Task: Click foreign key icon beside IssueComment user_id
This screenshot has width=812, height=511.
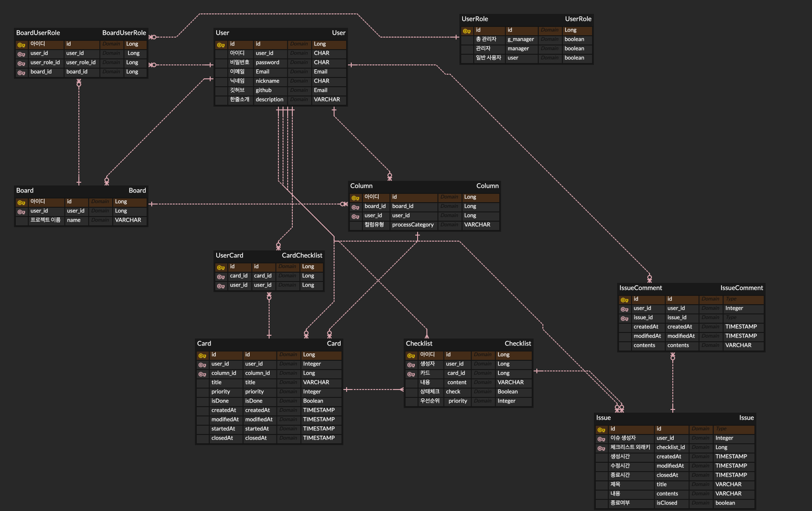Action: [625, 309]
